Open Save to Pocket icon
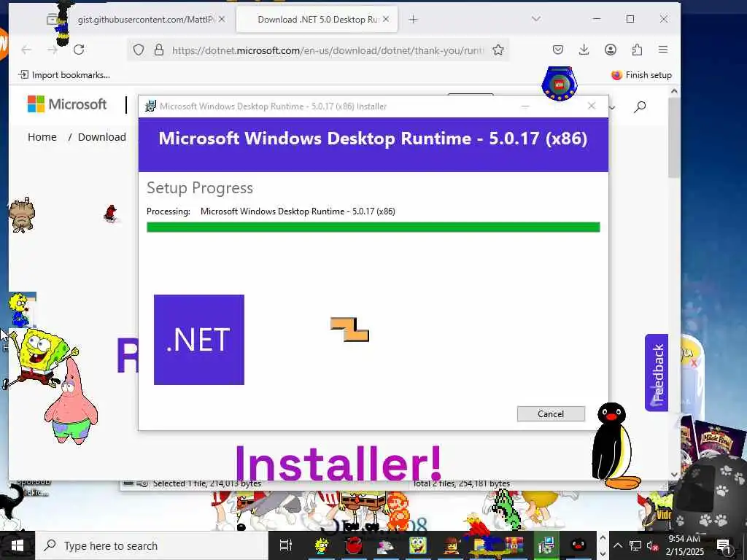 [x=558, y=50]
